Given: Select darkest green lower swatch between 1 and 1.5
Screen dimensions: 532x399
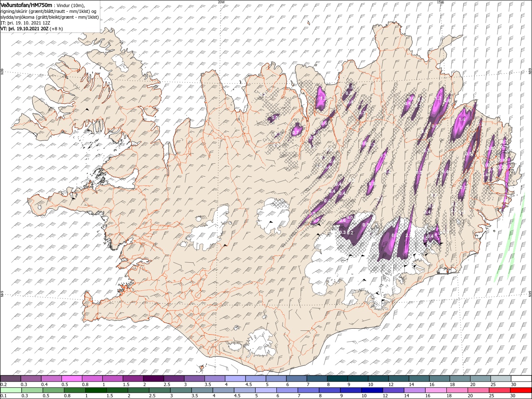Looking at the screenshot, I should 96,390.
